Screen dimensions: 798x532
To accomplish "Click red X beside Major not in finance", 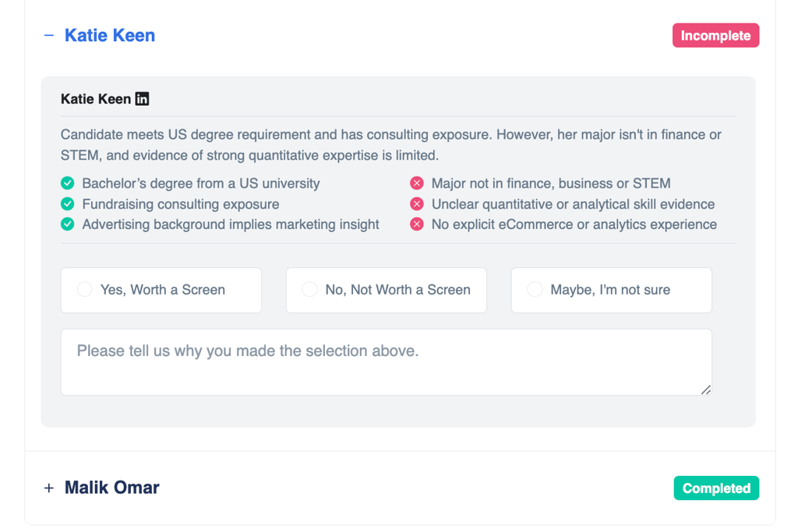I will click(417, 184).
